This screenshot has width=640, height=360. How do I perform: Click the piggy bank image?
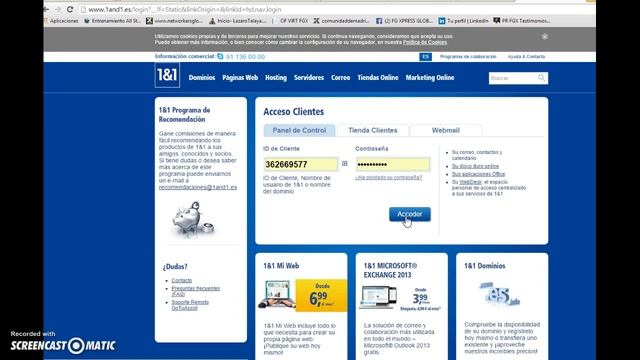point(193,219)
